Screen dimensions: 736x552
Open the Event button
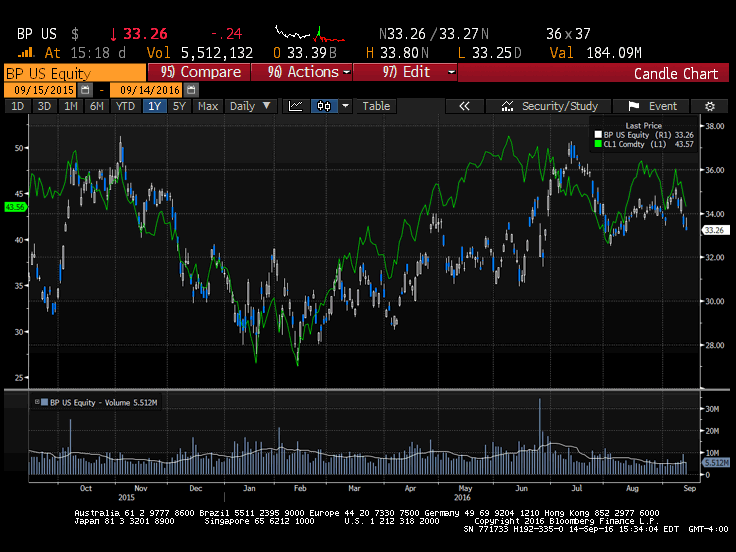point(651,107)
